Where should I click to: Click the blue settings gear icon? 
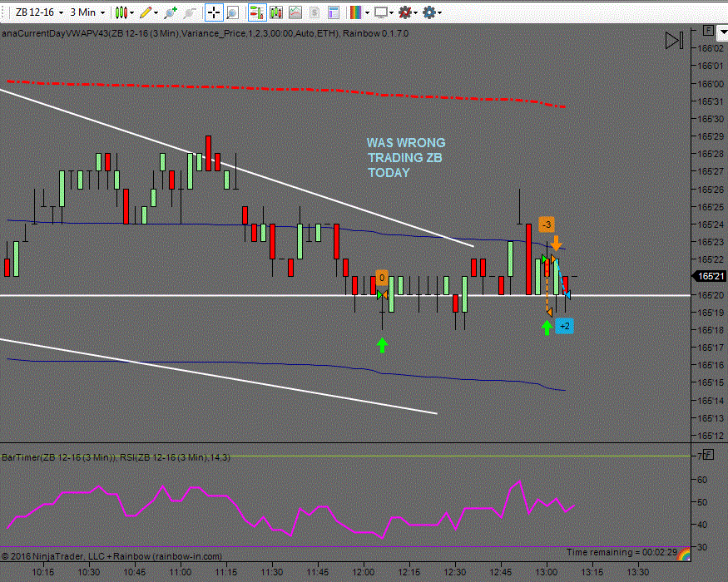pos(429,12)
